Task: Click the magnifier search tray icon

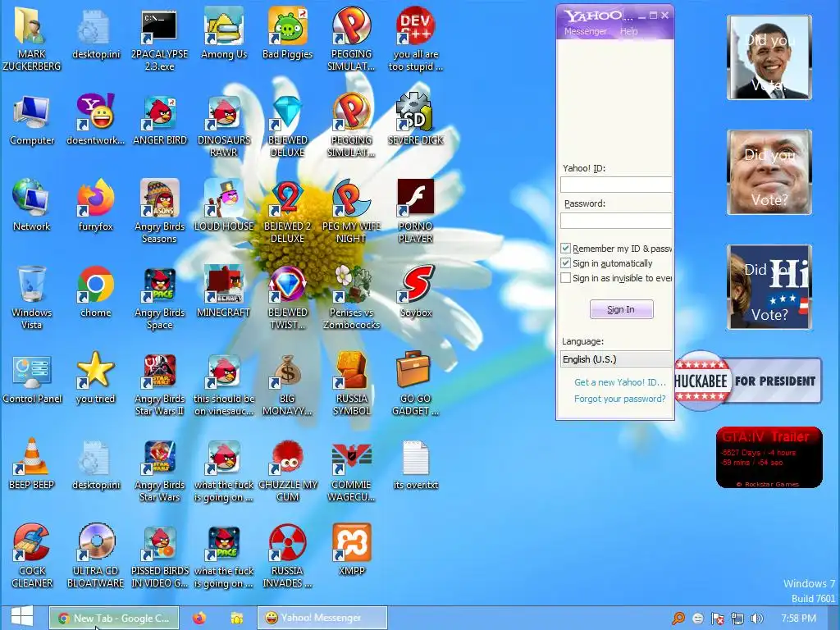Action: (x=678, y=619)
